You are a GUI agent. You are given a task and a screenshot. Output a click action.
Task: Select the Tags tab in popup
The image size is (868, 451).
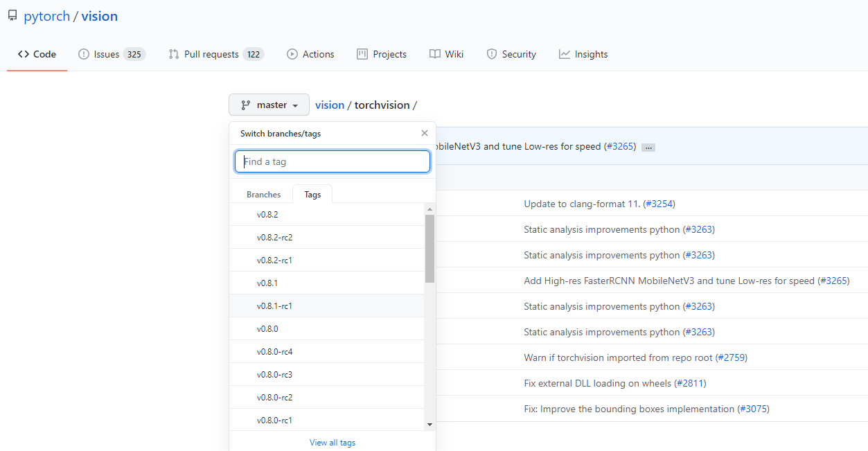coord(312,195)
